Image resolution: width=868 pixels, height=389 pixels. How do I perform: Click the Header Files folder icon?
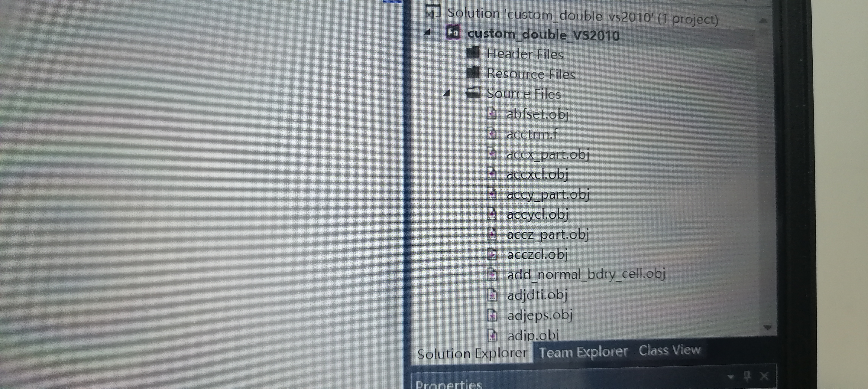(x=472, y=53)
